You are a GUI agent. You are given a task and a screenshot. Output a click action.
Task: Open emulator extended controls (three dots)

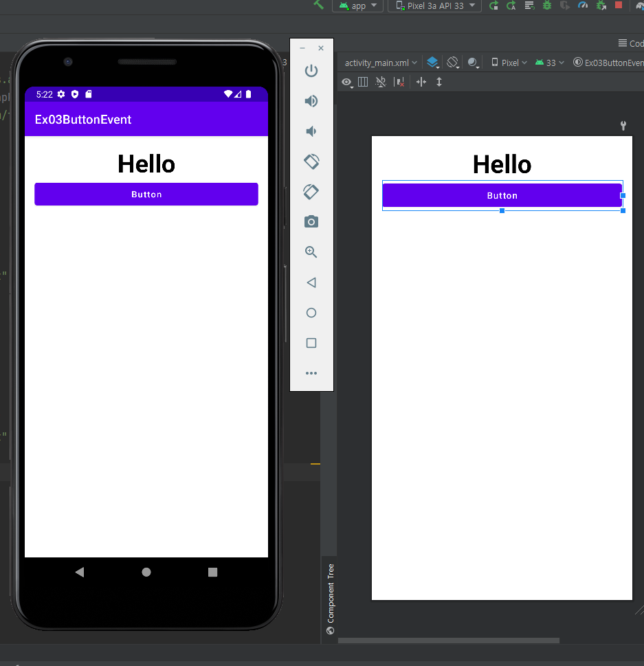click(x=311, y=373)
